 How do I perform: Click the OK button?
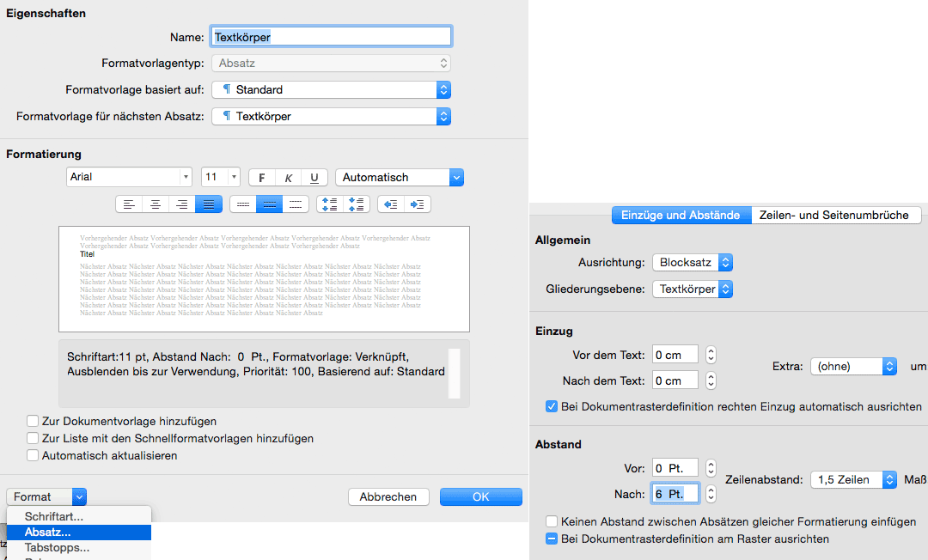click(x=480, y=496)
